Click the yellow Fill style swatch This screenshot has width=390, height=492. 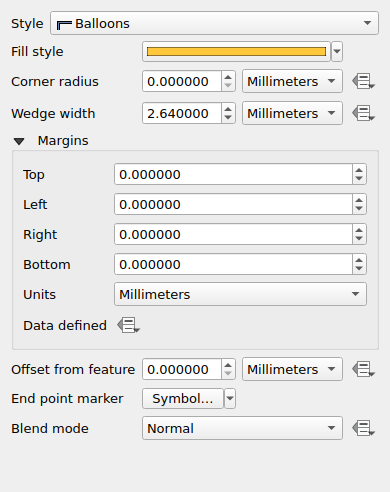tap(236, 52)
